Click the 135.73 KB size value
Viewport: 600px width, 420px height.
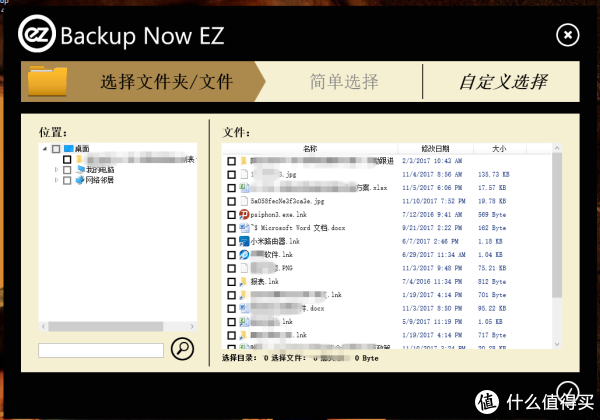point(494,174)
